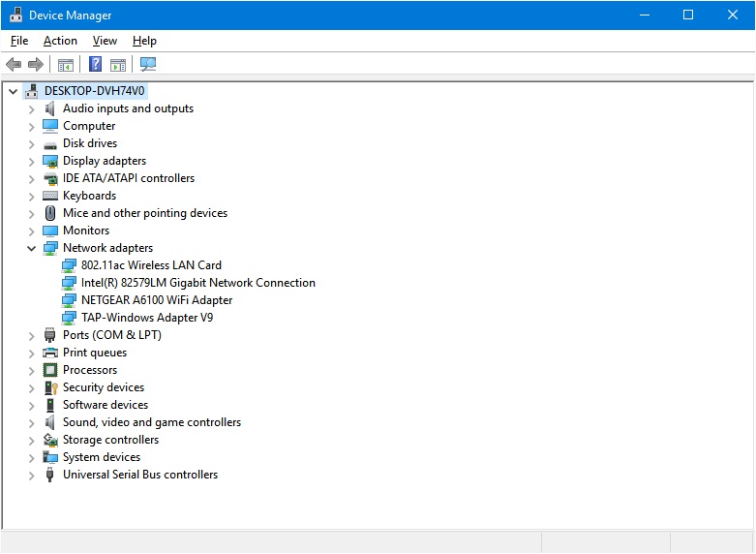This screenshot has width=756, height=554.
Task: Open the View menu
Action: click(105, 41)
